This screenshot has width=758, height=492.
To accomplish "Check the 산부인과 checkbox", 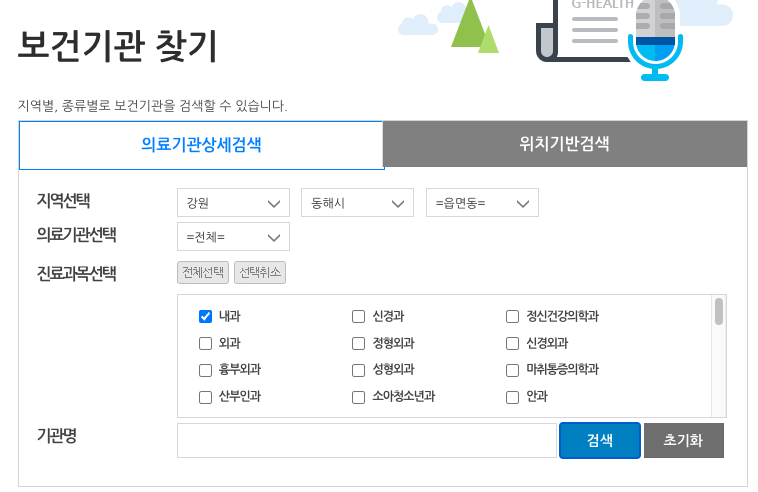I will click(205, 397).
